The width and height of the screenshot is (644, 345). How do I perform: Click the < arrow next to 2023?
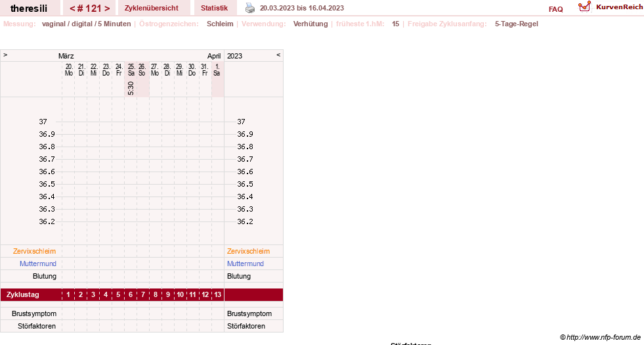coord(278,55)
